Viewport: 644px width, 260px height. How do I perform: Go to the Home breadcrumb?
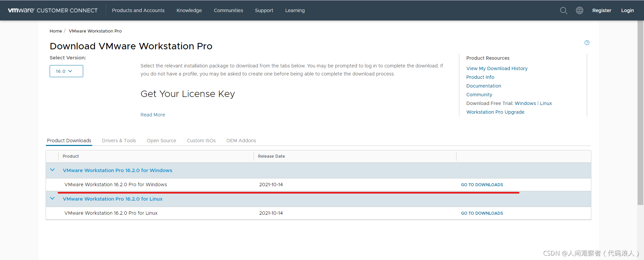(x=56, y=31)
